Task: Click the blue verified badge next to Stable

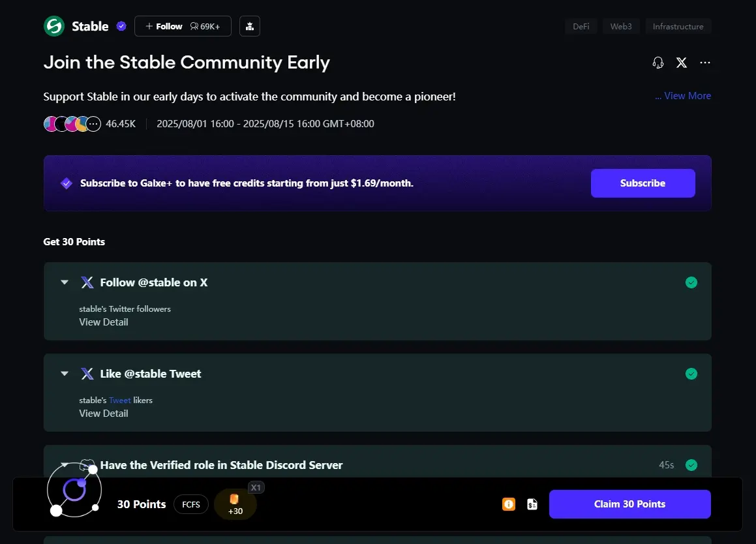Action: coord(121,26)
